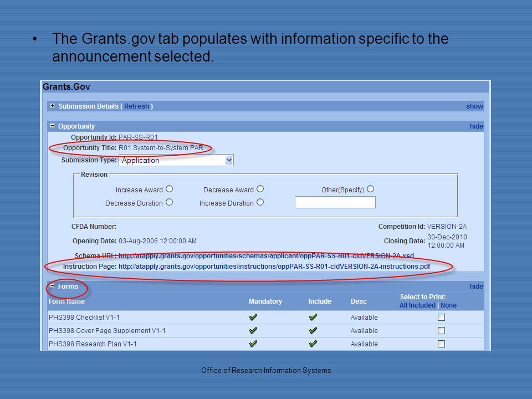
Task: Click the PHS398 Cover Page Supplement V1-1 name
Action: click(107, 330)
